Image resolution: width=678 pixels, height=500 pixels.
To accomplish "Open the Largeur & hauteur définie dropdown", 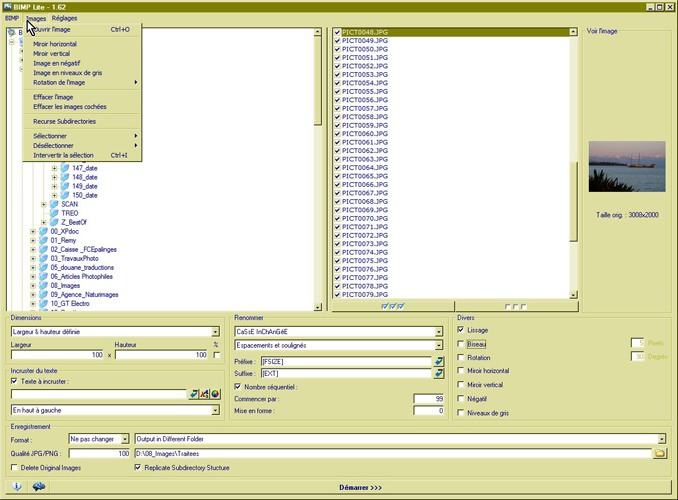I will 215,331.
